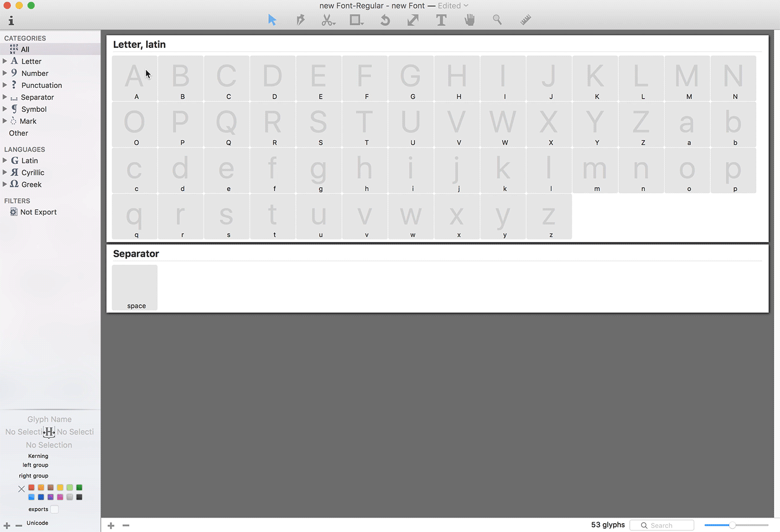Screen dimensions: 780x532
Task: Apply the purple color label
Action: pyautogui.click(x=50, y=497)
